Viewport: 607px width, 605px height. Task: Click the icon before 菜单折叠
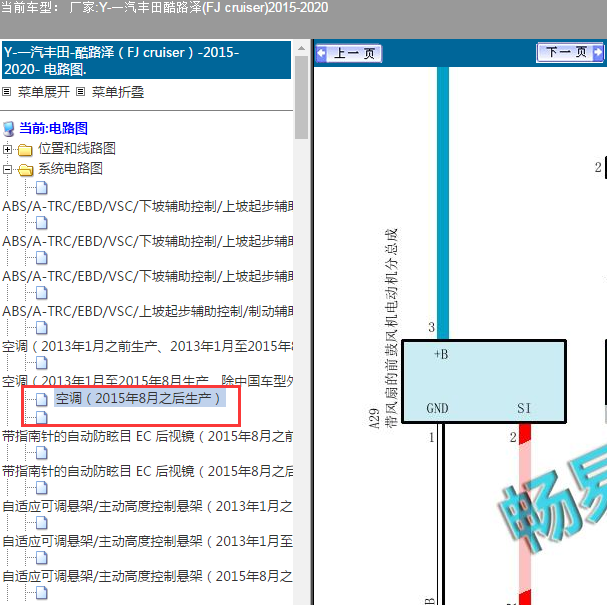pos(81,92)
